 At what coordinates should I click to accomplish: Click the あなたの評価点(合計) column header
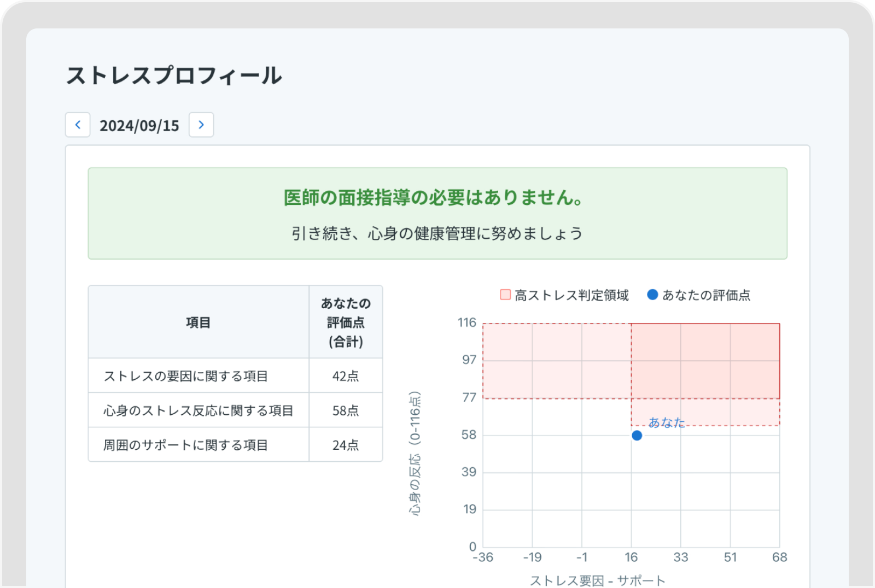346,322
